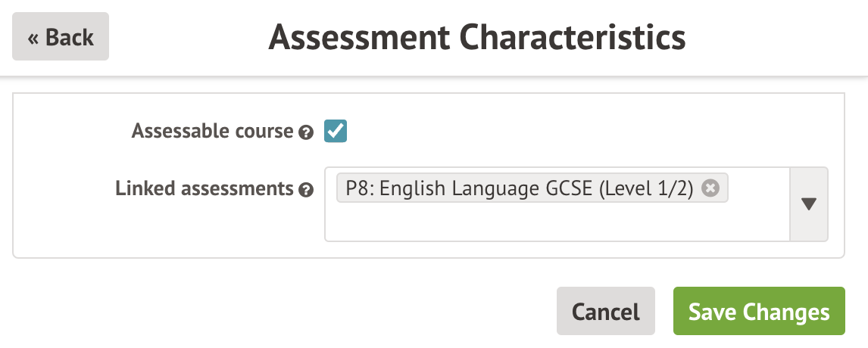The image size is (868, 348).
Task: Click the Assessment Characteristics heading
Action: pos(476,36)
